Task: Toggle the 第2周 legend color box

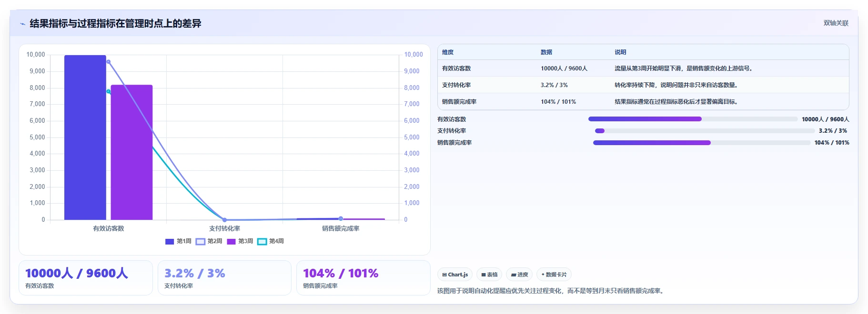Action: coord(201,242)
